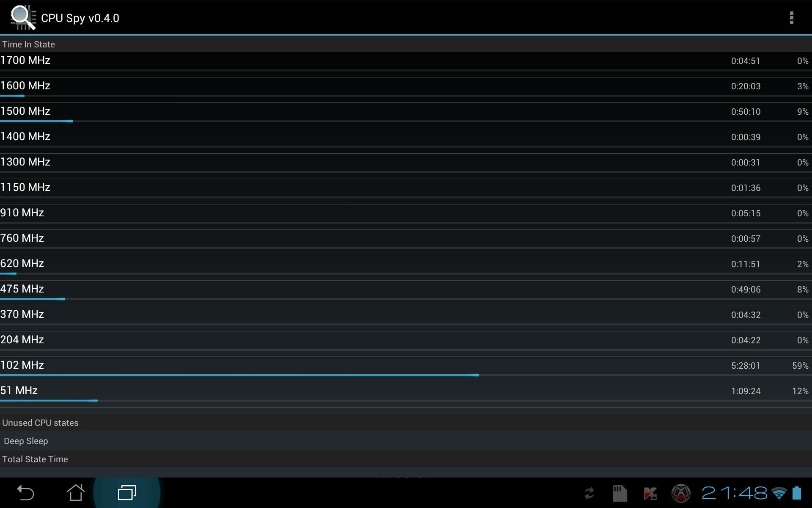Open the recent apps switcher

coord(127,493)
